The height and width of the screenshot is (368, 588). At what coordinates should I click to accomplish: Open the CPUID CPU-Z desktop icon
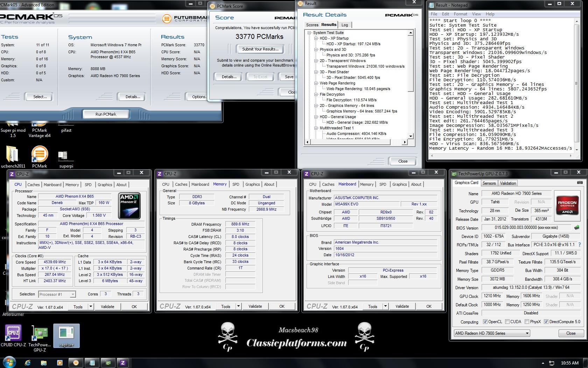13,335
